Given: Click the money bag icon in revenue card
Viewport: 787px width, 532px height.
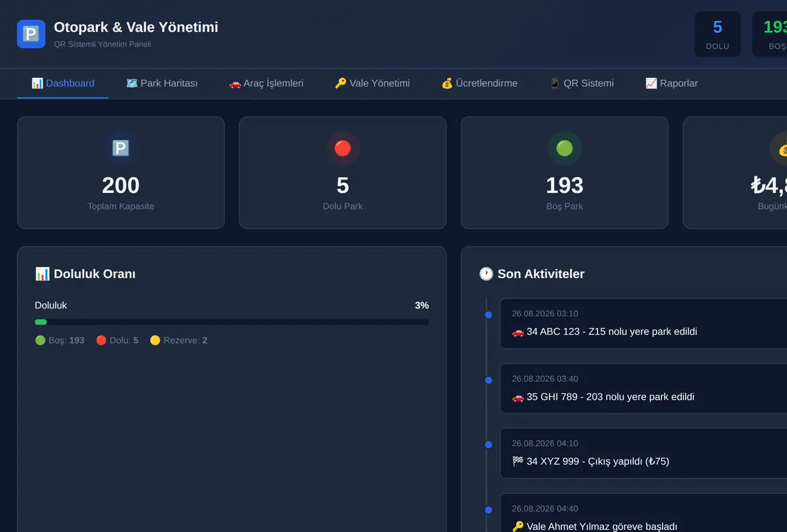Looking at the screenshot, I should tap(783, 149).
